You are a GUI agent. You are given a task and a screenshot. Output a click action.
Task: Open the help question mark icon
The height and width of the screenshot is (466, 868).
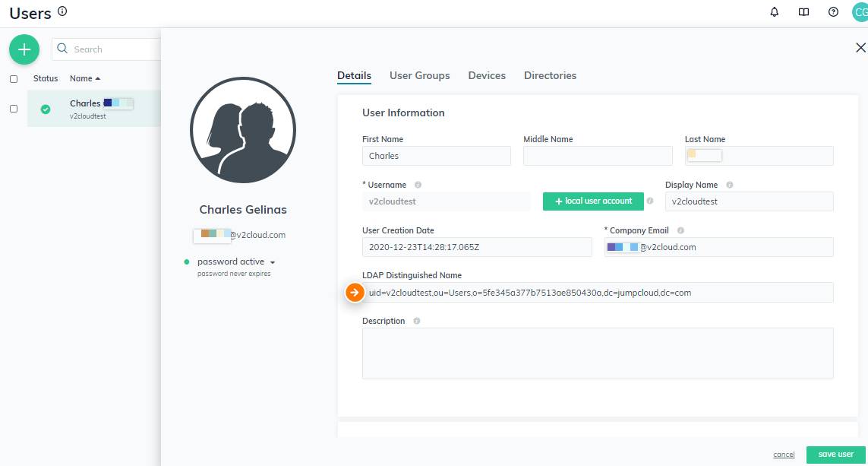tap(833, 11)
